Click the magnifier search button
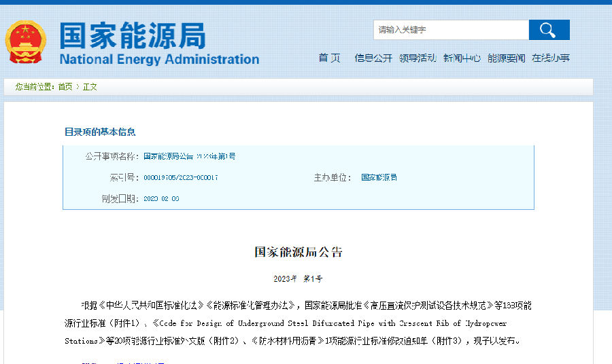 point(549,30)
